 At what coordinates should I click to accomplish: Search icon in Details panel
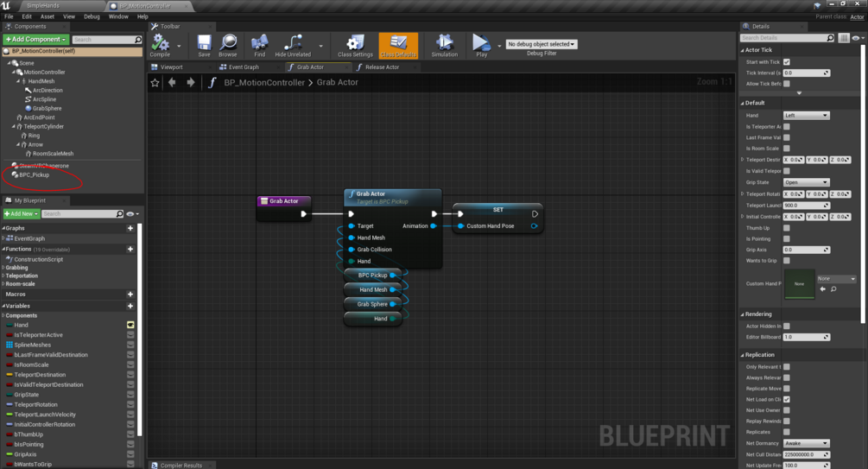(830, 38)
